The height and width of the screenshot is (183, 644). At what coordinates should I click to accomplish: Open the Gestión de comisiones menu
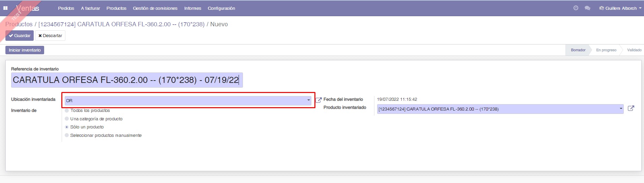pyautogui.click(x=155, y=8)
